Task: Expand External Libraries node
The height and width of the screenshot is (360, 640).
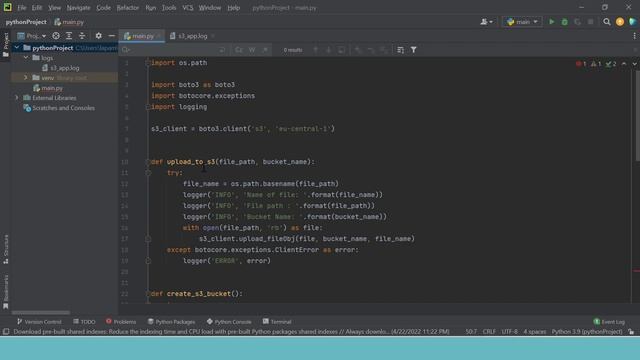Action: point(17,98)
